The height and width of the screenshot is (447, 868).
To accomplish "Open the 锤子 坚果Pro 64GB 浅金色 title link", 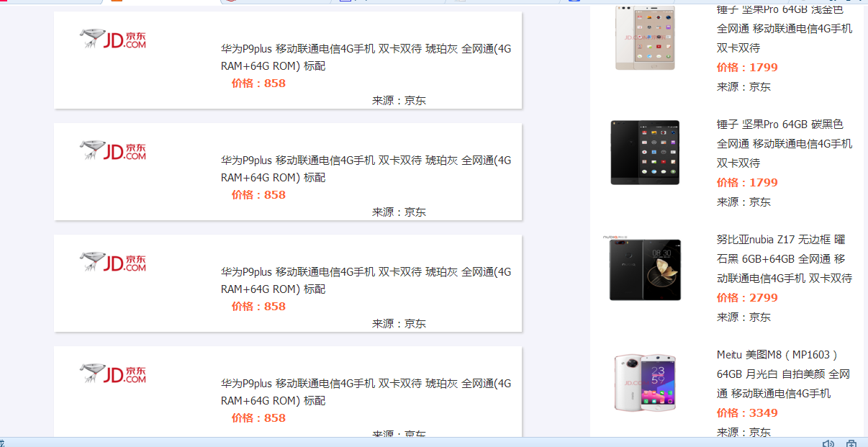I will click(785, 29).
